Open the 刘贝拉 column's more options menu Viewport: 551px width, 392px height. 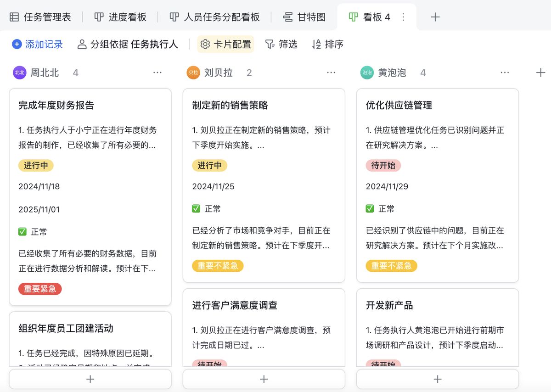click(x=331, y=73)
